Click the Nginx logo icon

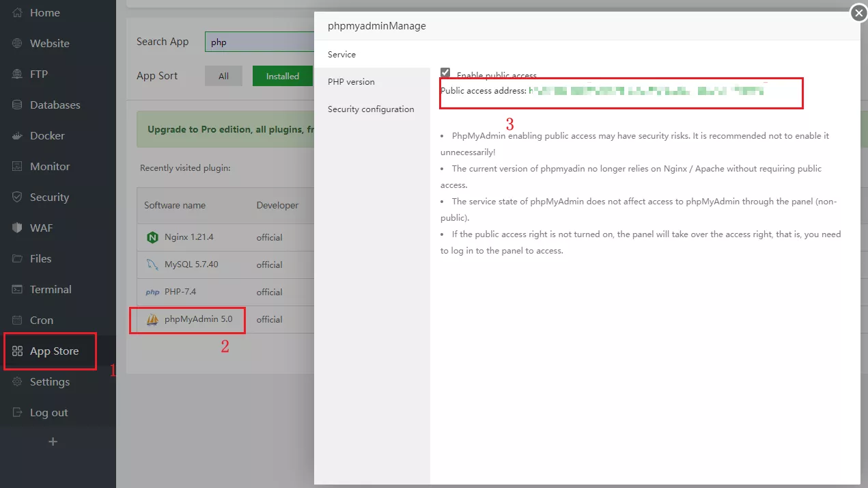click(152, 238)
